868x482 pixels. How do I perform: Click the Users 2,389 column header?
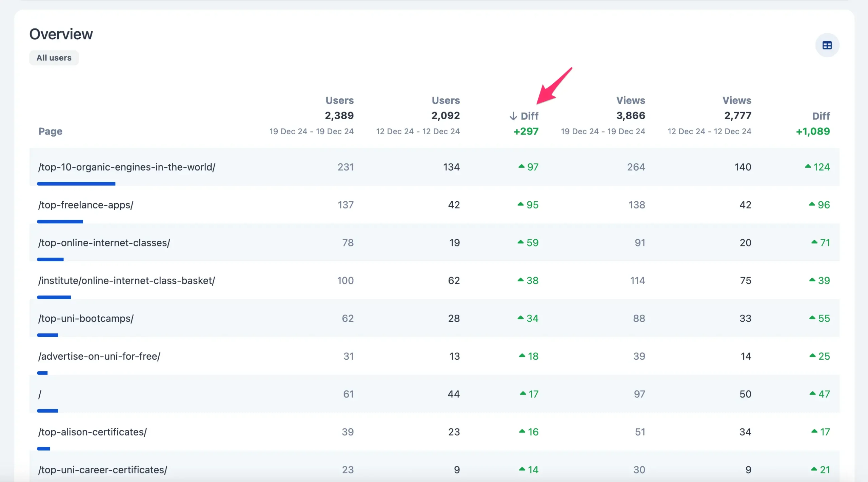[311, 116]
